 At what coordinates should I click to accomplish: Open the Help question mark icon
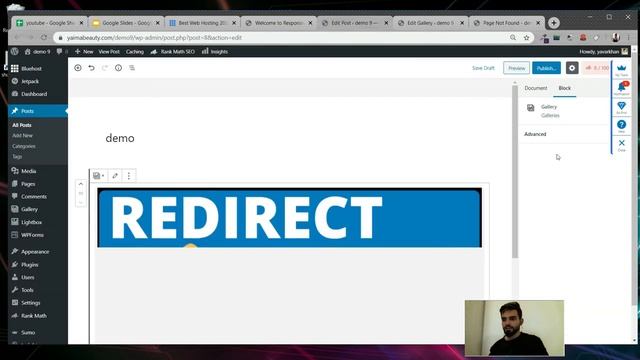(621, 126)
